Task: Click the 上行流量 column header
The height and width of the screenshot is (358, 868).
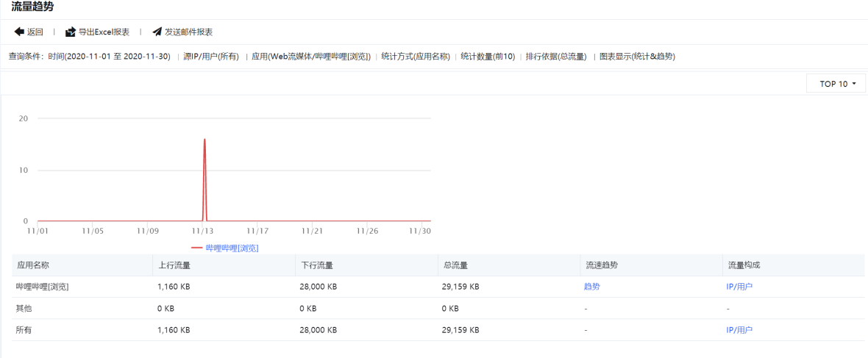Action: [x=174, y=265]
